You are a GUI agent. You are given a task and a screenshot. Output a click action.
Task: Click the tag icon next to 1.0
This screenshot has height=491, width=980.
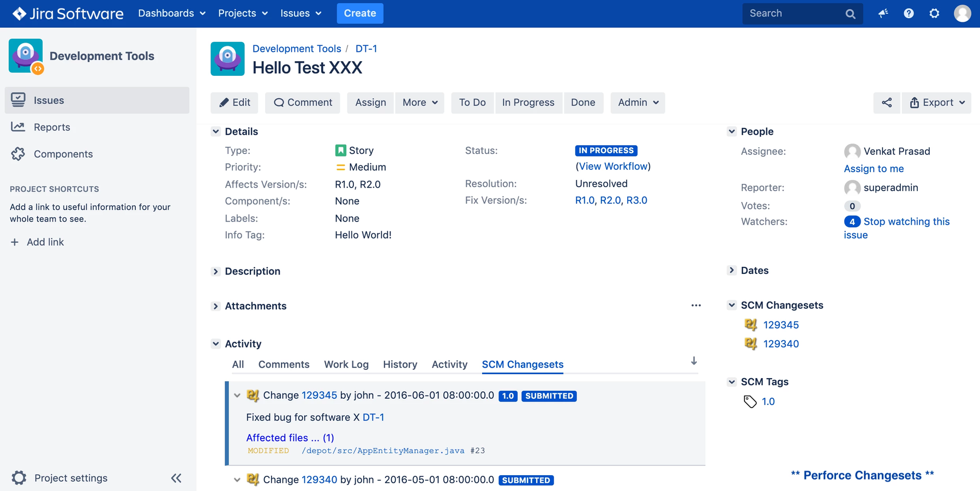coord(750,402)
